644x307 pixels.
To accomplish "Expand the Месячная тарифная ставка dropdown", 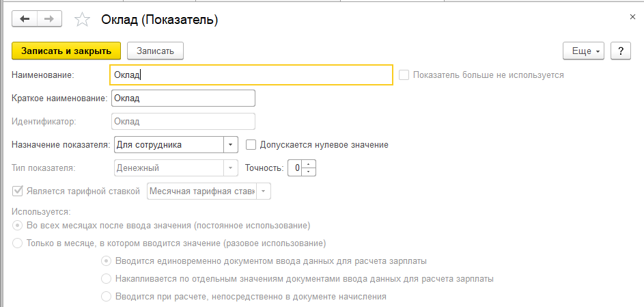I will coord(264,191).
